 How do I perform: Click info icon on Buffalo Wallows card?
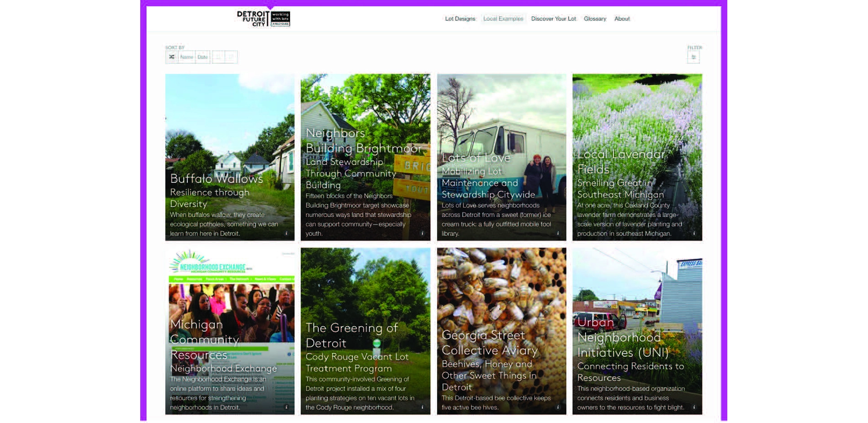286,233
